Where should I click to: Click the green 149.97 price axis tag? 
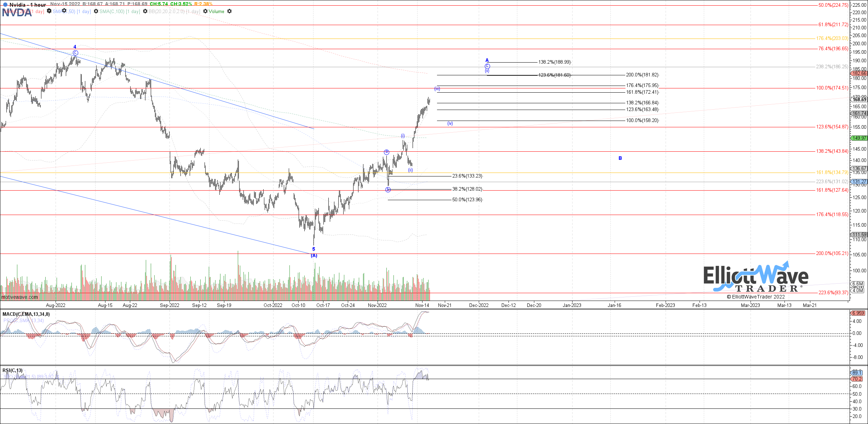pos(859,138)
